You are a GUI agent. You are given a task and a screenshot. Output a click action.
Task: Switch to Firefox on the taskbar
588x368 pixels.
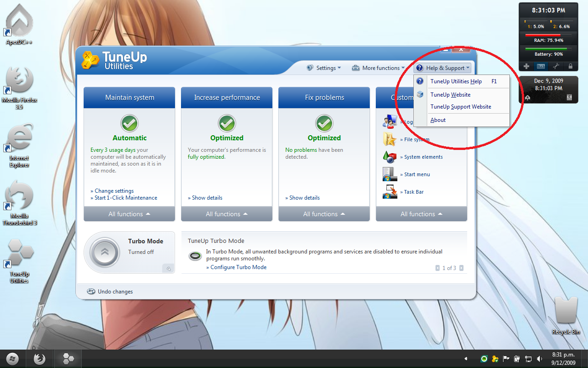(x=40, y=359)
